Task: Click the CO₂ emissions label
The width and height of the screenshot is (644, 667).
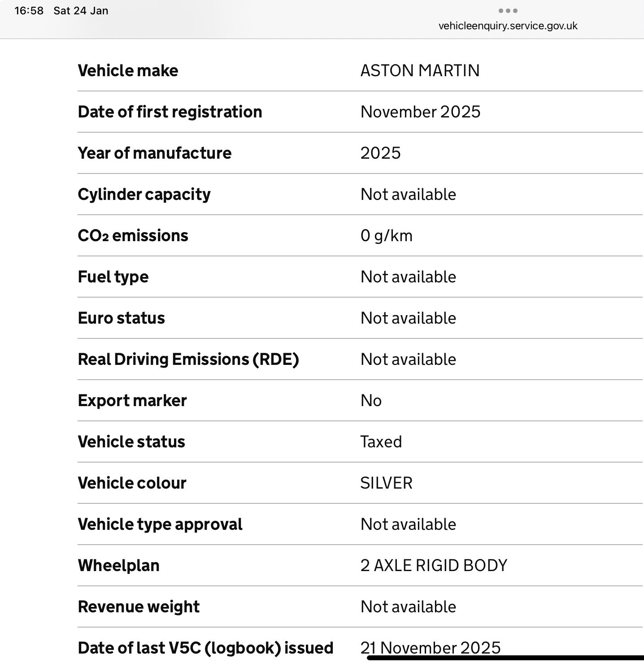Action: click(133, 236)
